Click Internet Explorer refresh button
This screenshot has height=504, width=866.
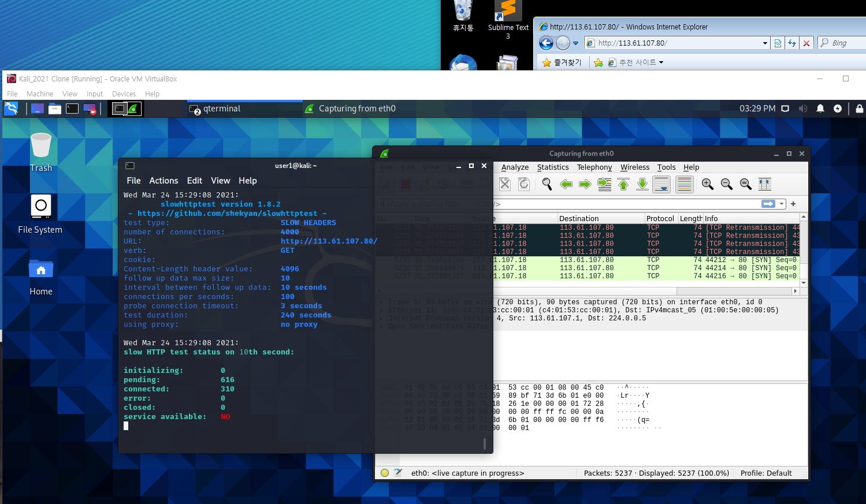pos(792,43)
